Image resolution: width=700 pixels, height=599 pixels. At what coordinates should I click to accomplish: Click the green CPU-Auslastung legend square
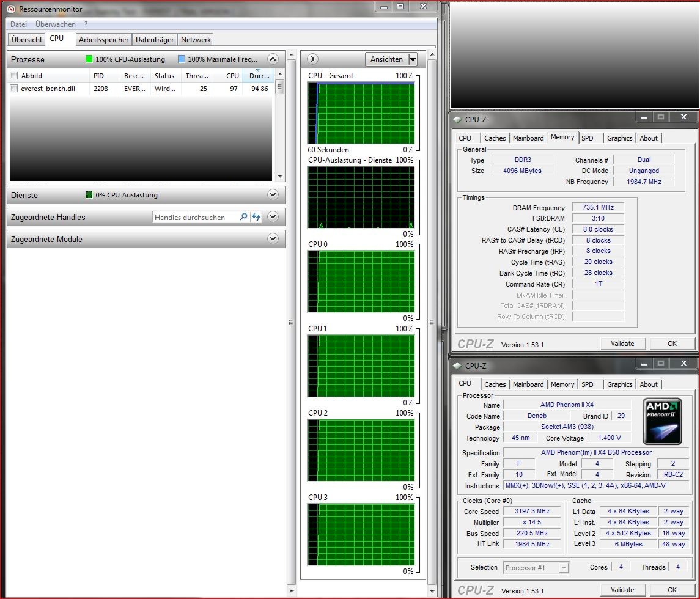click(89, 59)
